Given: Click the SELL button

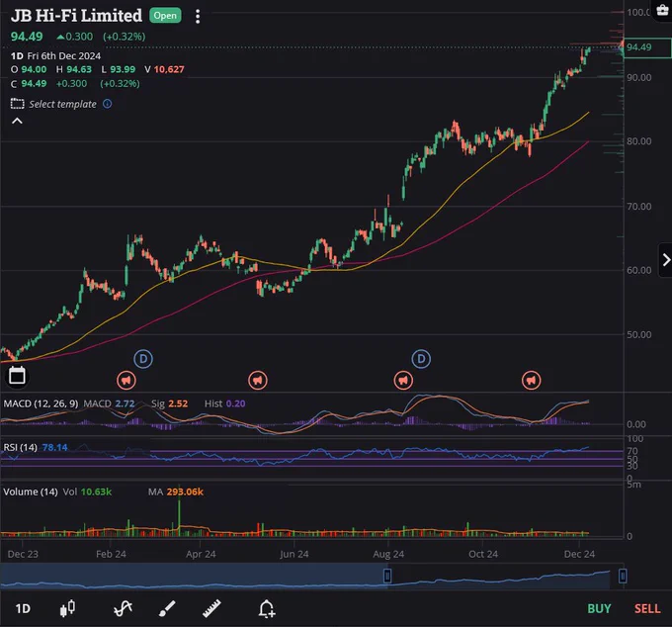Looking at the screenshot, I should point(647,609).
